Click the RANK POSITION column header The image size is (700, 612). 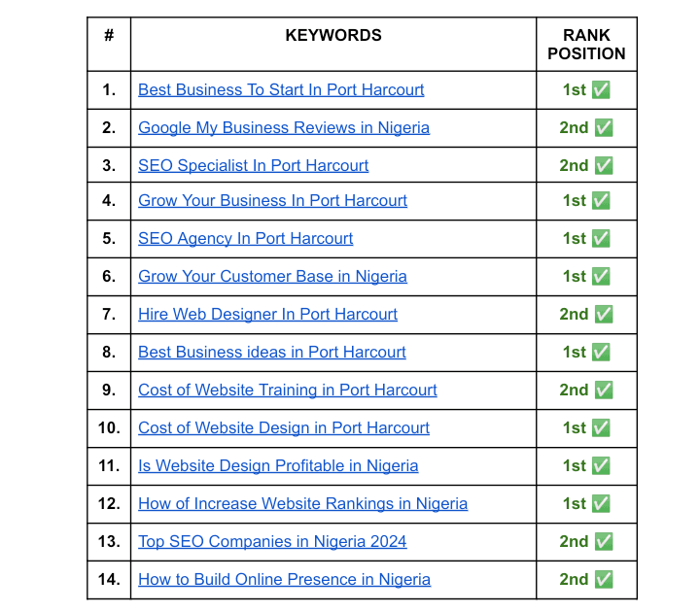(x=586, y=45)
